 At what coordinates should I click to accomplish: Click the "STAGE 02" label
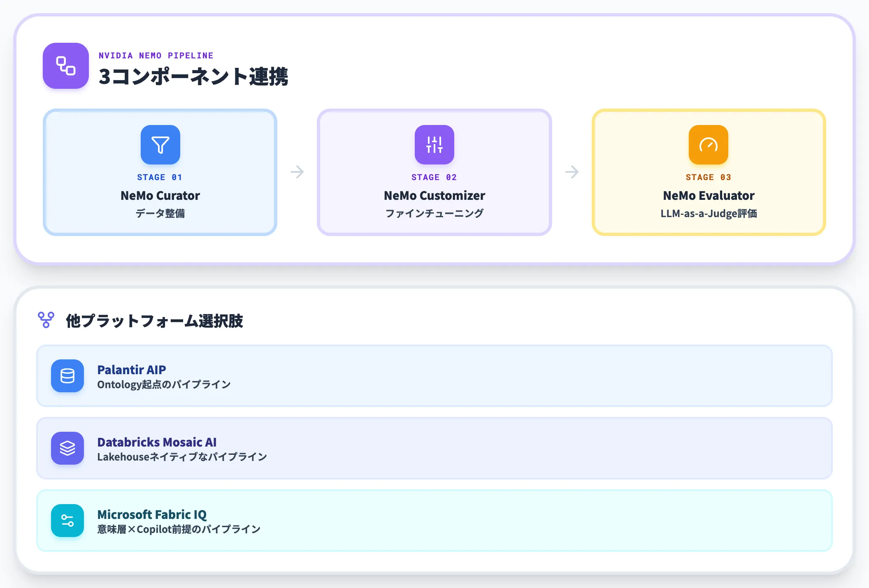tap(434, 177)
